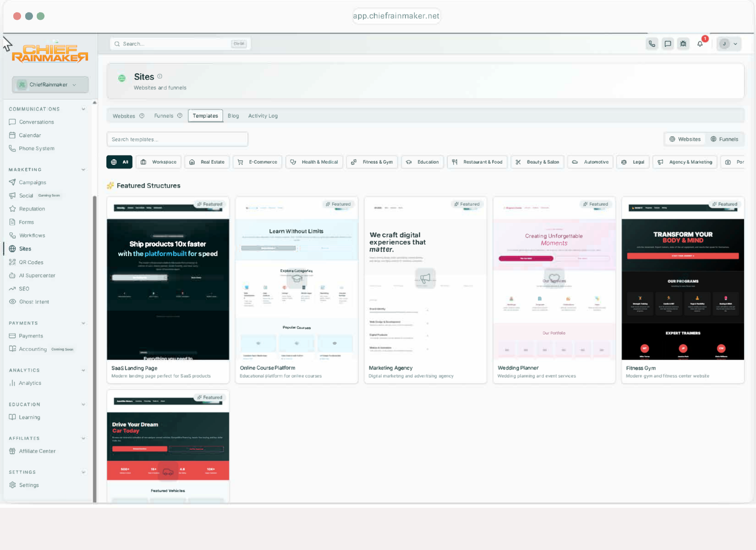
Task: Switch to the Blog tab
Action: click(233, 116)
